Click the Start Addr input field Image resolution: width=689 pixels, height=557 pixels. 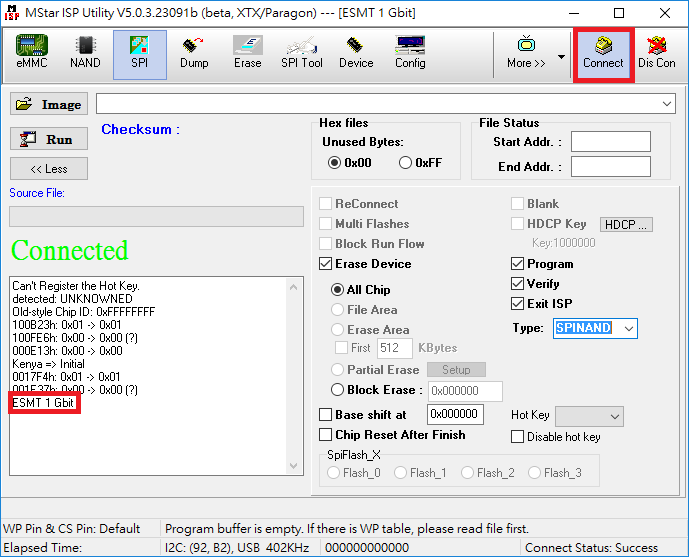click(x=610, y=142)
